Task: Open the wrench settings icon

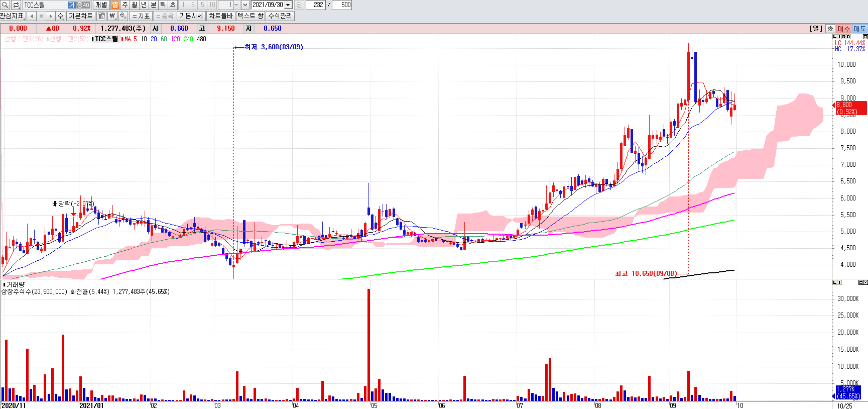Action: coord(123,16)
